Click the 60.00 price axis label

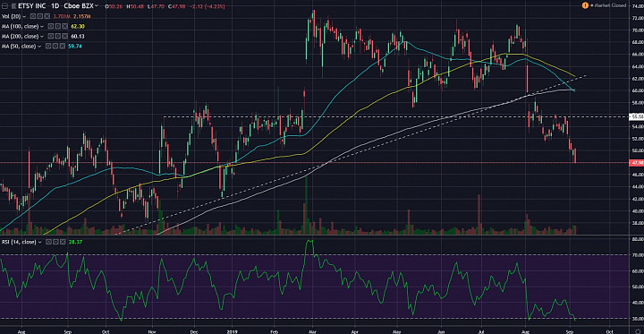638,90
